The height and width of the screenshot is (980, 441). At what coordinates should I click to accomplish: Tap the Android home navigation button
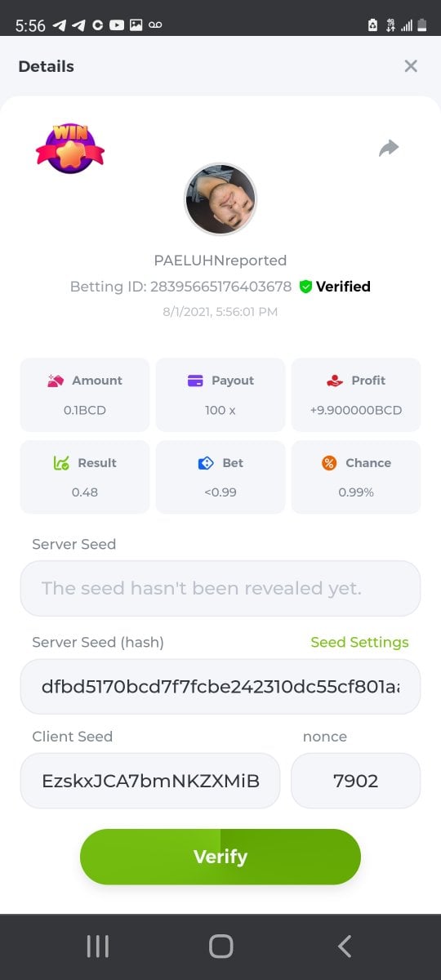coord(220,947)
